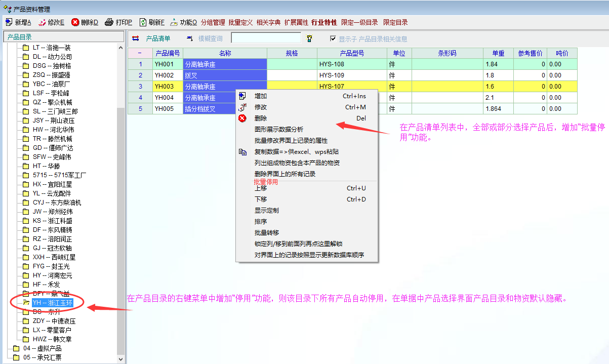Click the 行业特性 toolbar button
This screenshot has height=364, width=609.
coord(324,22)
